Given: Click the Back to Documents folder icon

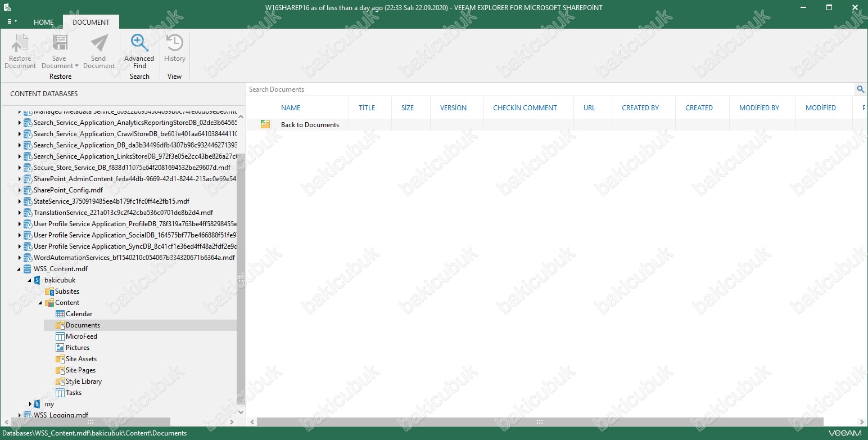Looking at the screenshot, I should click(265, 124).
